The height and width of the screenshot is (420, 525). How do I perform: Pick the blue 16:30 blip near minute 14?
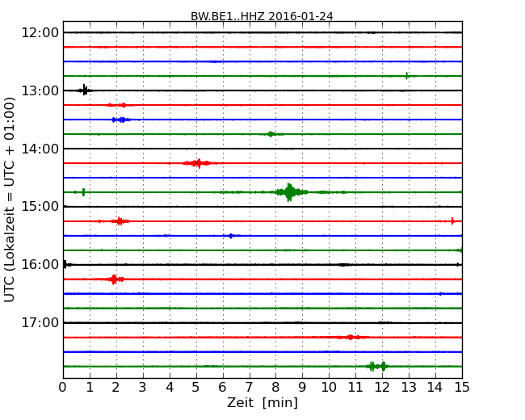[440, 294]
